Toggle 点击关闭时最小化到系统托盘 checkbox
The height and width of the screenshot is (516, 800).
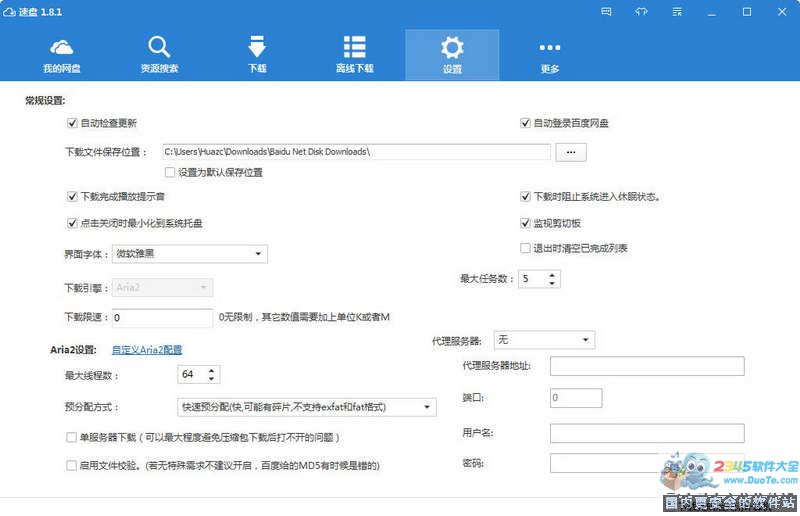point(72,223)
